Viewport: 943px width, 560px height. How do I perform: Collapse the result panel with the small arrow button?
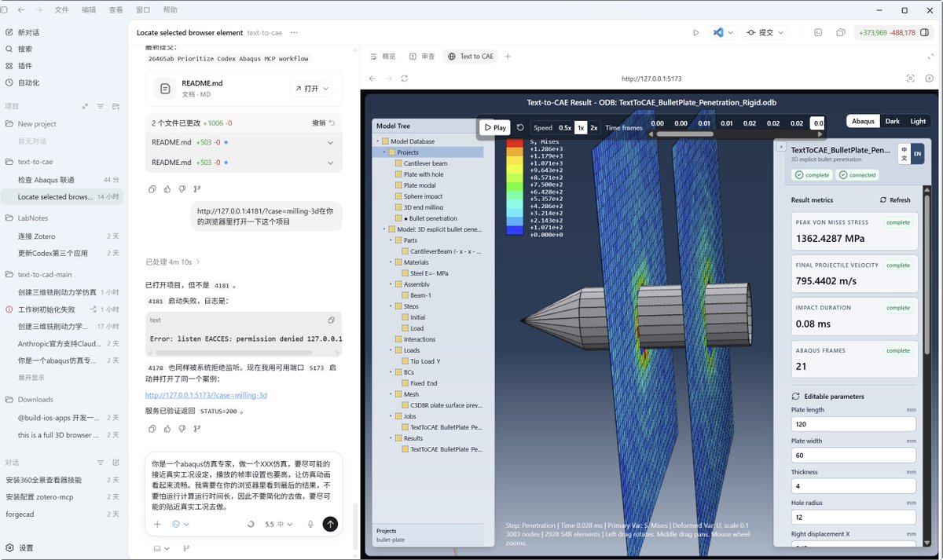tap(781, 147)
